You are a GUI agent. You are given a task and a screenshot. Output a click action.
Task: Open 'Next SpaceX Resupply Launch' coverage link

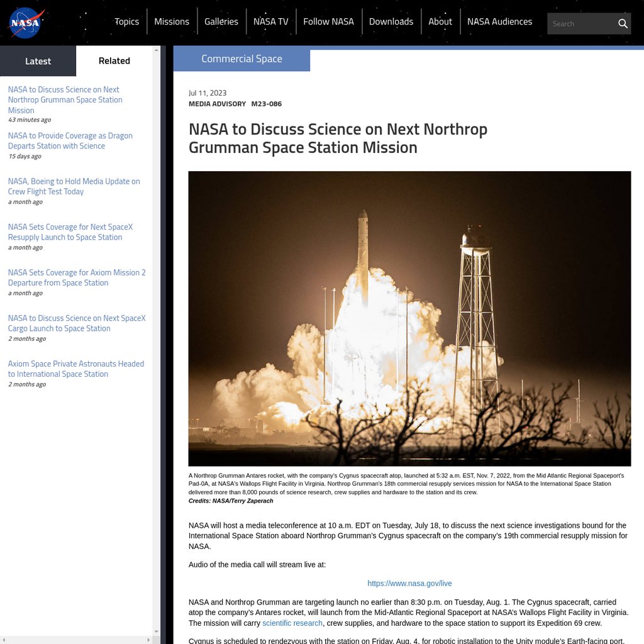[70, 232]
